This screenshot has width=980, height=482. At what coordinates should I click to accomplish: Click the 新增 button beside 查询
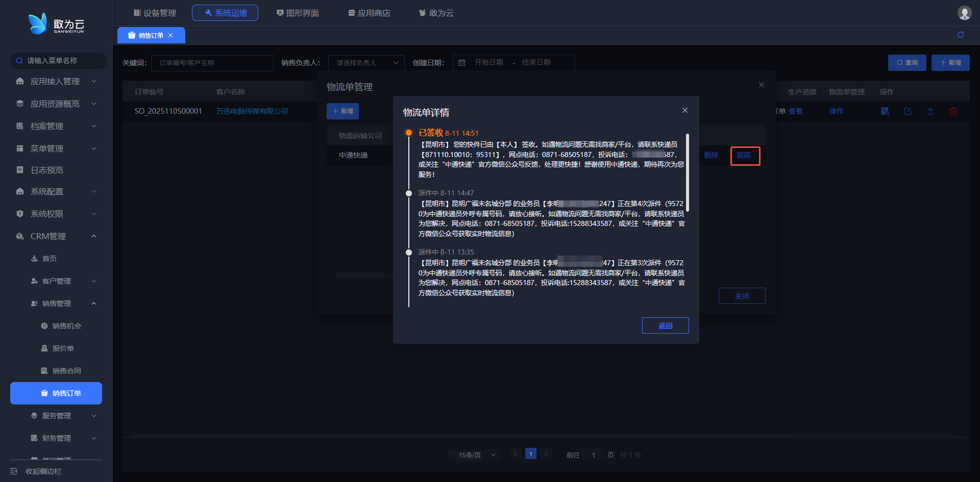950,63
